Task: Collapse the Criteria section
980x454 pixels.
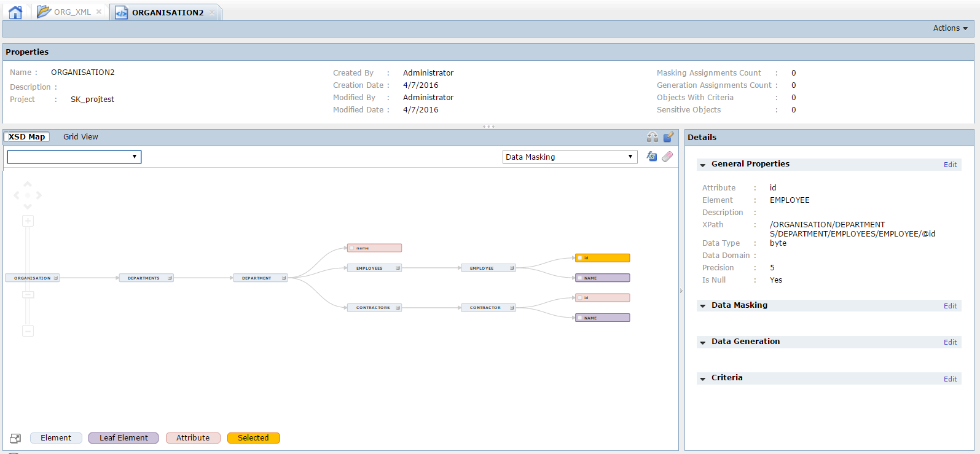Action: [703, 379]
